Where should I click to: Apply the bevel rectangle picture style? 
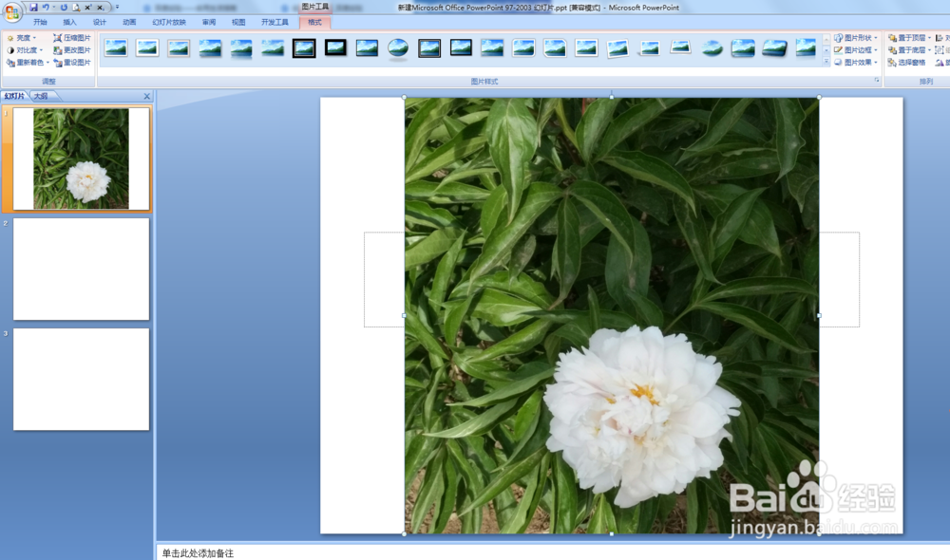pos(743,47)
